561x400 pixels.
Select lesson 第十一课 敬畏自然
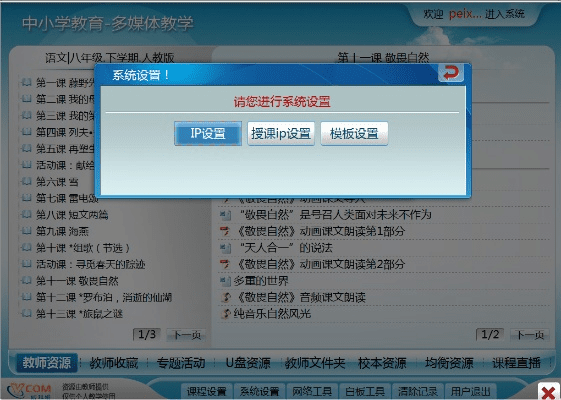pyautogui.click(x=77, y=281)
